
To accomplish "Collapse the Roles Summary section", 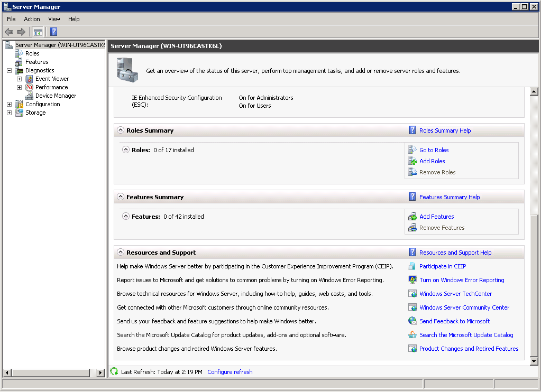I will click(x=121, y=130).
